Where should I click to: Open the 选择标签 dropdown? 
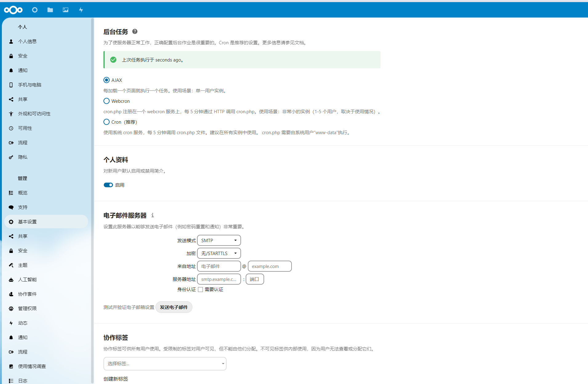[165, 364]
